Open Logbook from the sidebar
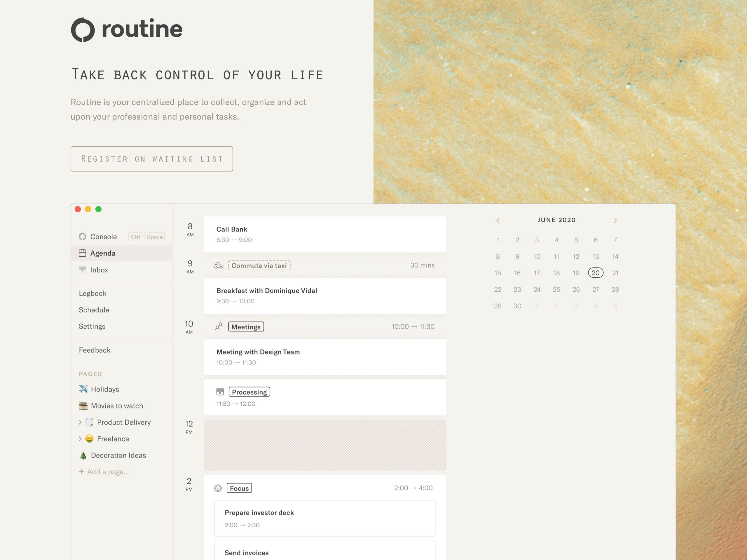 tap(92, 293)
